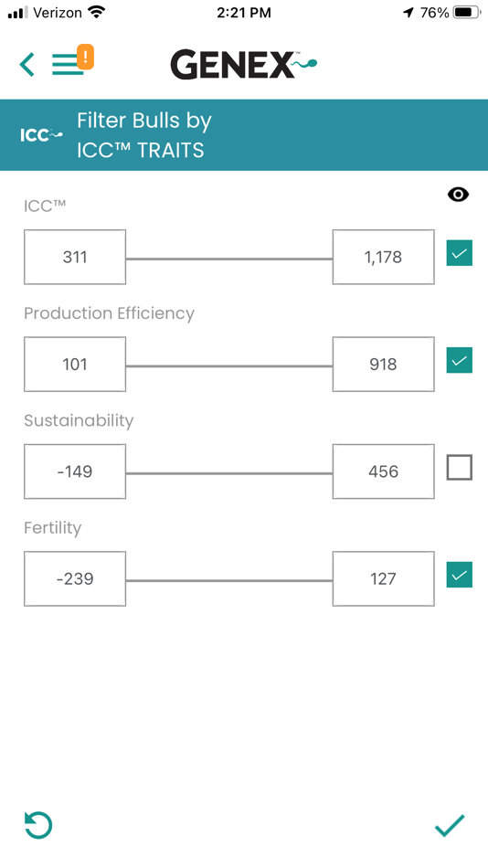
Task: Edit Production Efficiency maximum 918
Action: tap(383, 365)
